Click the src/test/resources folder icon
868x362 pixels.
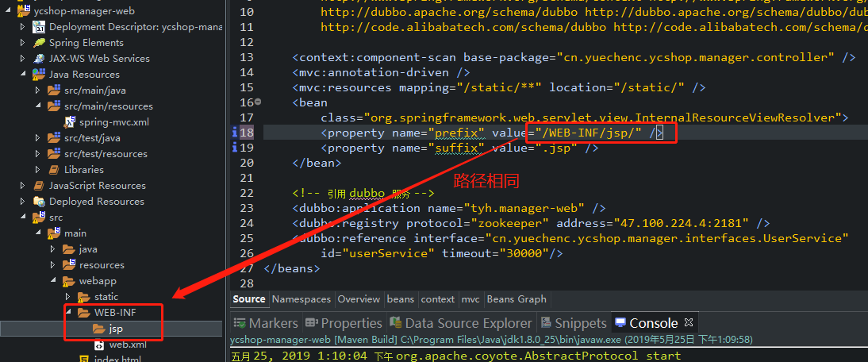[x=54, y=154]
